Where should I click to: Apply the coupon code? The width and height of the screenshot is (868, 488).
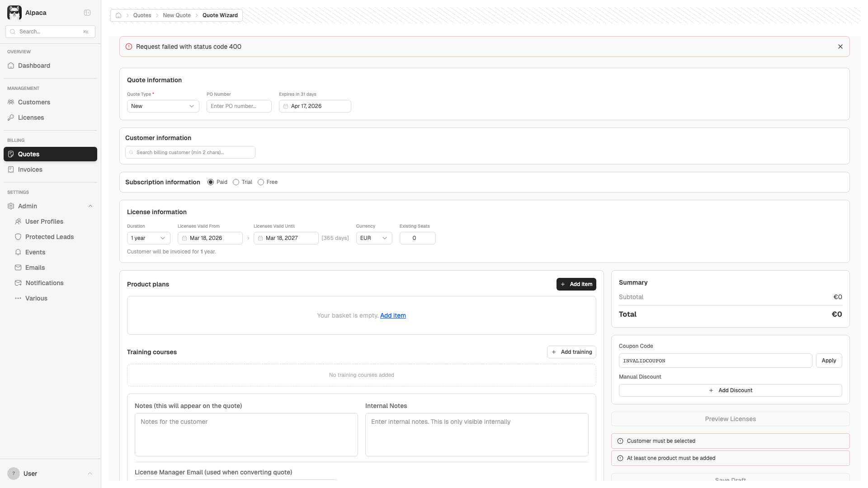coord(829,361)
